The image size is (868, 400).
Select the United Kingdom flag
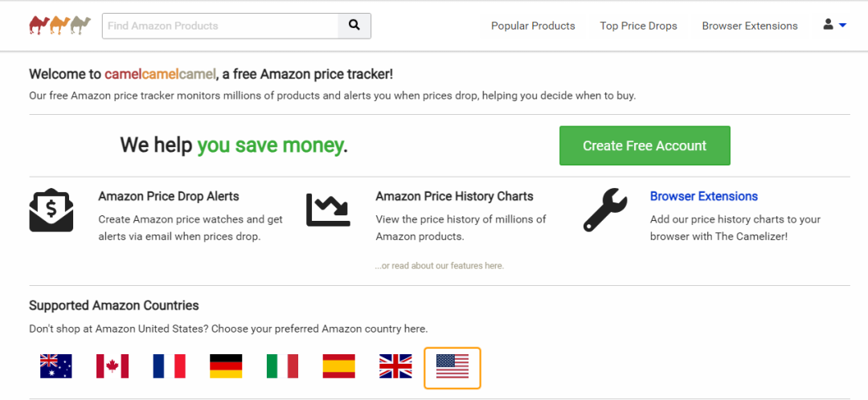click(396, 366)
